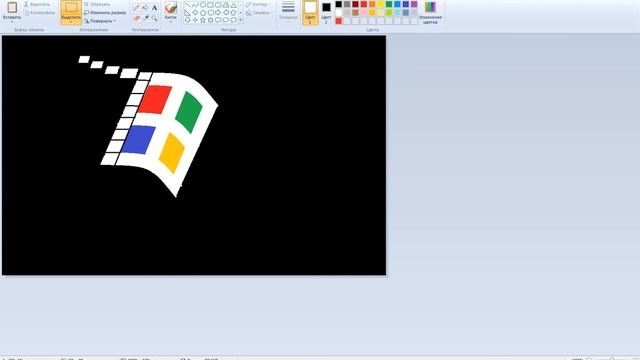Image resolution: width=640 pixels, height=360 pixels.
Task: Pick the white palette swatch
Action: click(339, 13)
